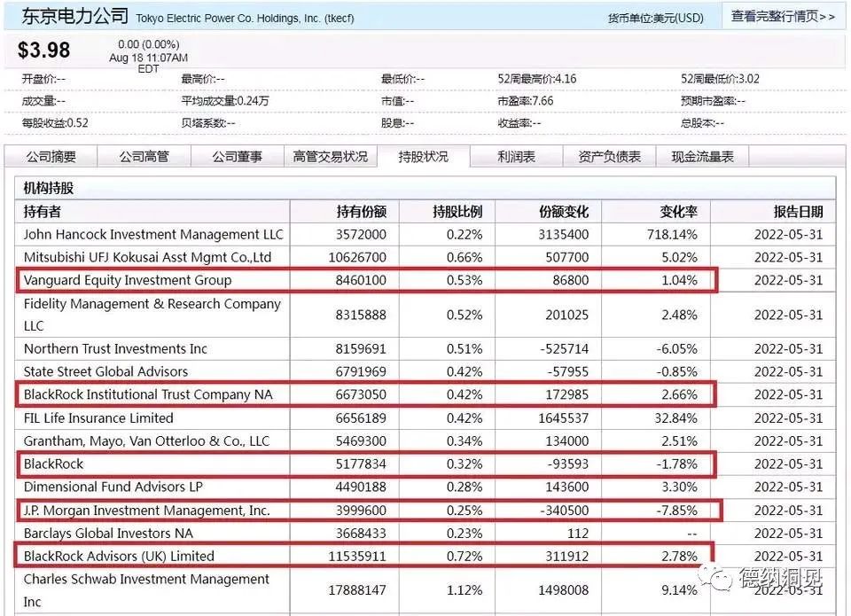Click the -525714 share change cell
This screenshot has width=851, height=616.
565,348
